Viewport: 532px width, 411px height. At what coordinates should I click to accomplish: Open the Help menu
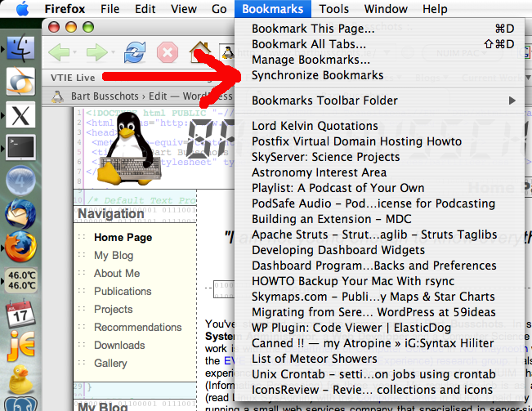pyautogui.click(x=435, y=9)
